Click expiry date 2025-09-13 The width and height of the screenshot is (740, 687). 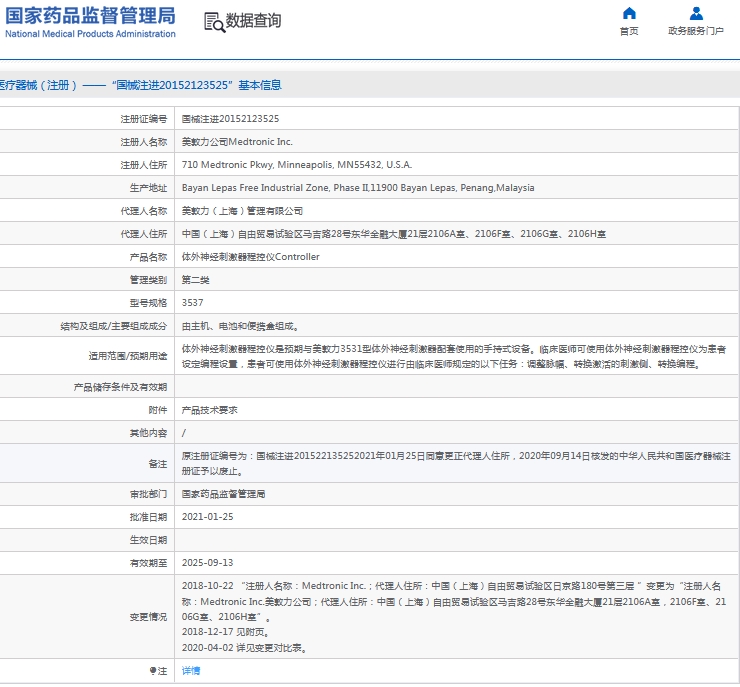(208, 563)
